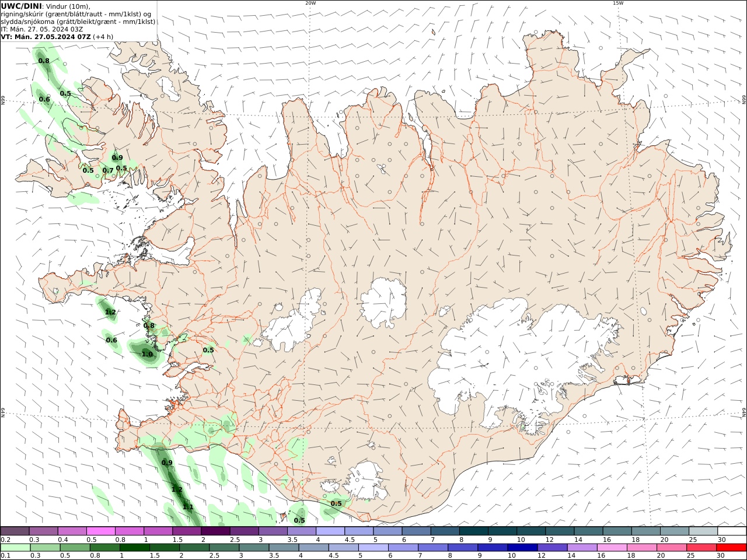Select the lilac swatch starting at 14 in lower scale
This screenshot has width=747, height=560.
click(x=582, y=548)
